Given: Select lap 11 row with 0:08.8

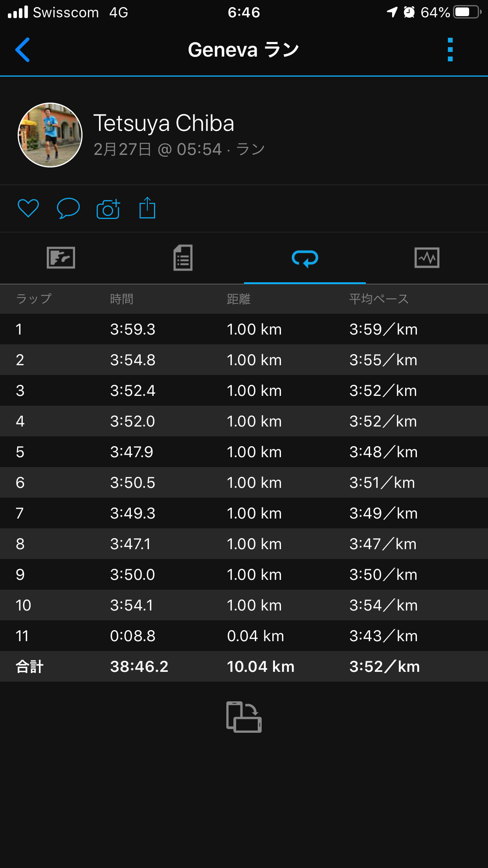Looking at the screenshot, I should (x=244, y=636).
